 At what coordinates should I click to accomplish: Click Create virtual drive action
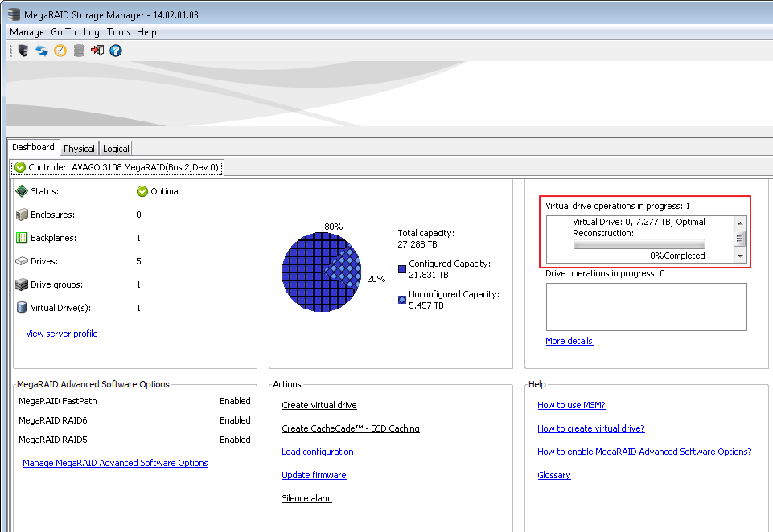[x=319, y=405]
